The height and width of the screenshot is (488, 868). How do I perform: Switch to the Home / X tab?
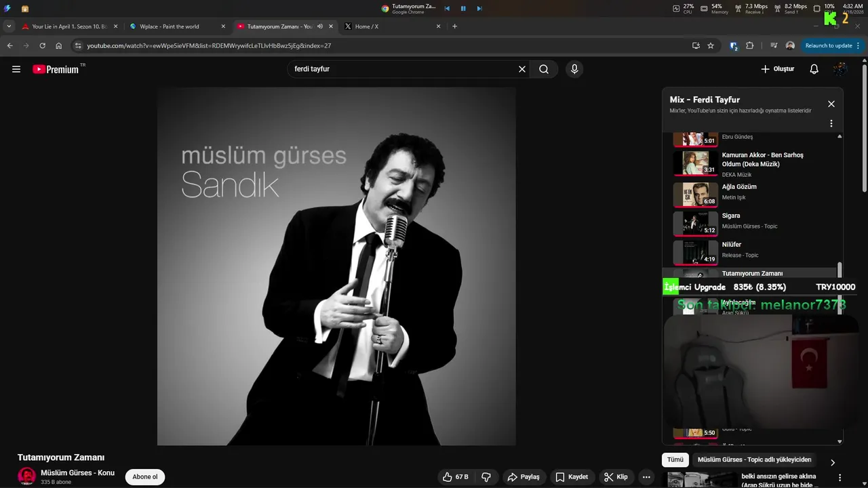367,26
